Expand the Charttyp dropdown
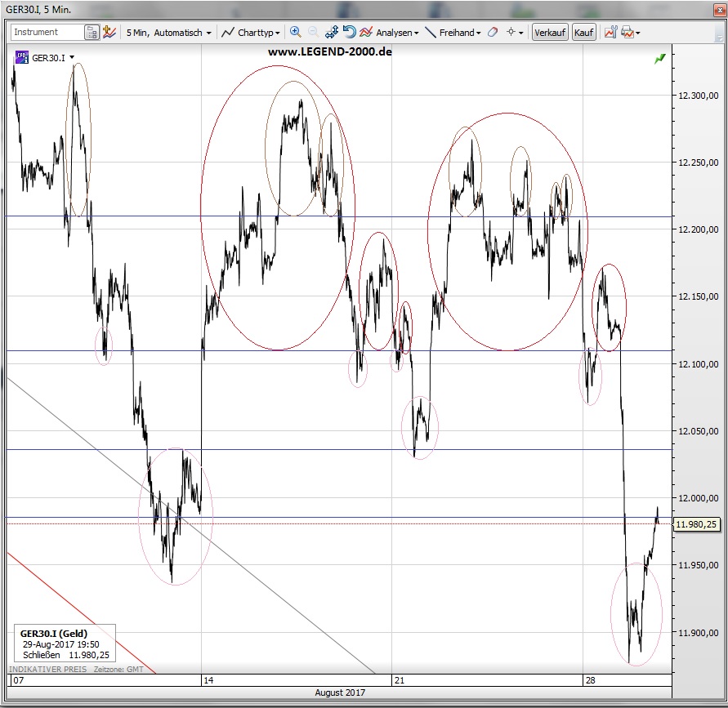The image size is (728, 708). 251,33
